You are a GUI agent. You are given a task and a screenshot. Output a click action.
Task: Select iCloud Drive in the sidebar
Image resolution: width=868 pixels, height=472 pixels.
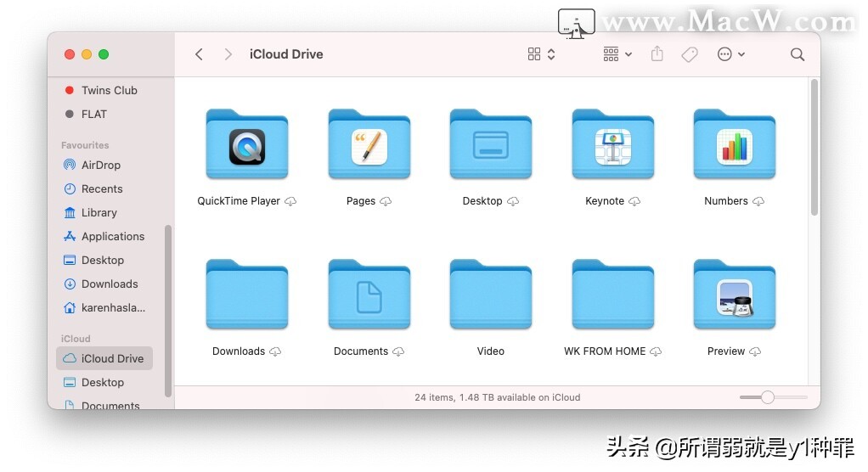(104, 358)
